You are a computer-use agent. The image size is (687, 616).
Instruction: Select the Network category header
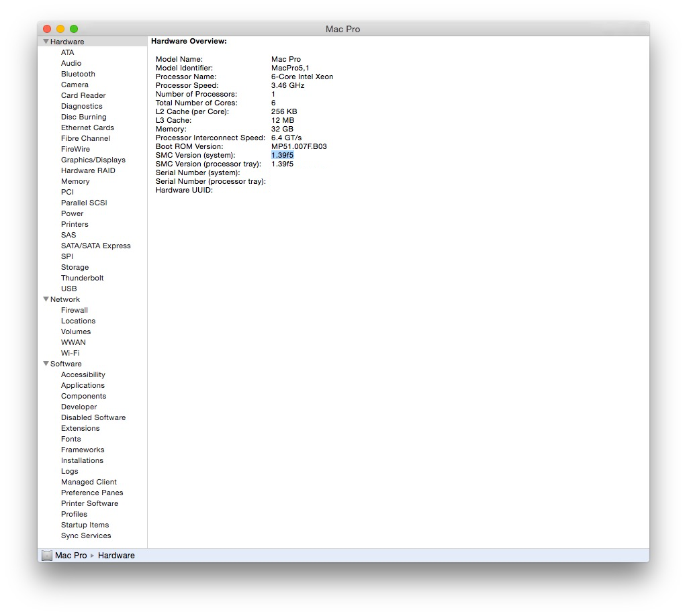[65, 299]
